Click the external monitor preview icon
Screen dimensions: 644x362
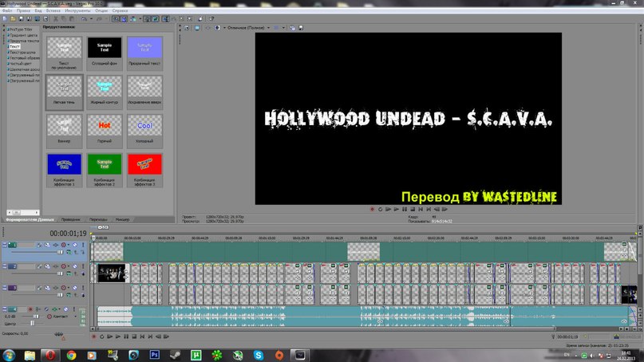click(197, 28)
